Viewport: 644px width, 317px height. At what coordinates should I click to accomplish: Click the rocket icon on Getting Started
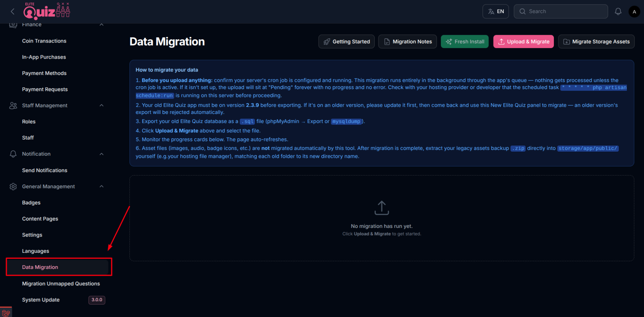click(327, 42)
